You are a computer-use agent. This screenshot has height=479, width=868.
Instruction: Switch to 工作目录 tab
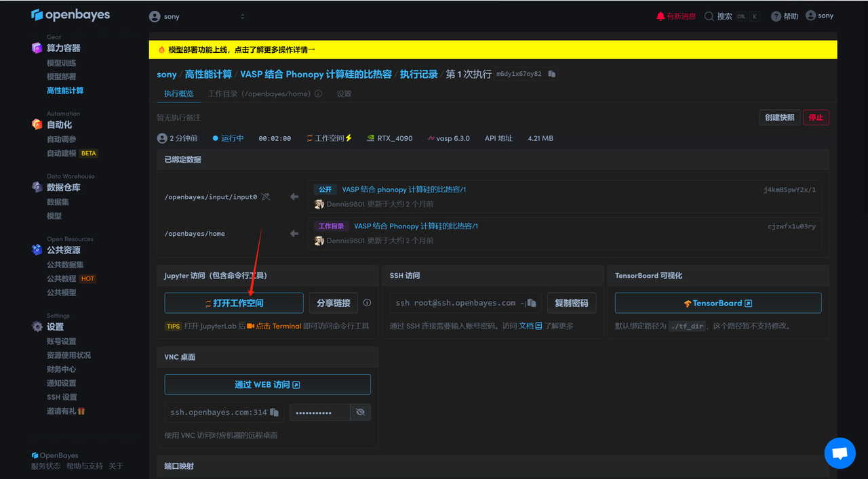click(x=260, y=94)
